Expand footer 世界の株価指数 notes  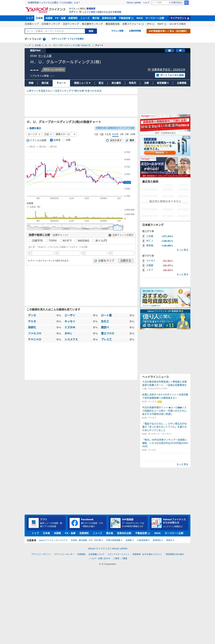point(114,540)
